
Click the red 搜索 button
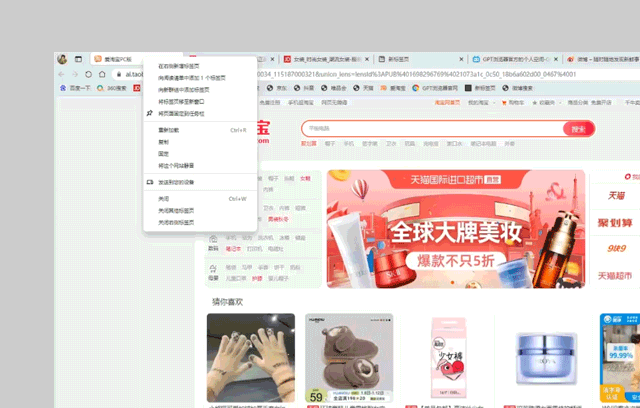[x=578, y=129]
